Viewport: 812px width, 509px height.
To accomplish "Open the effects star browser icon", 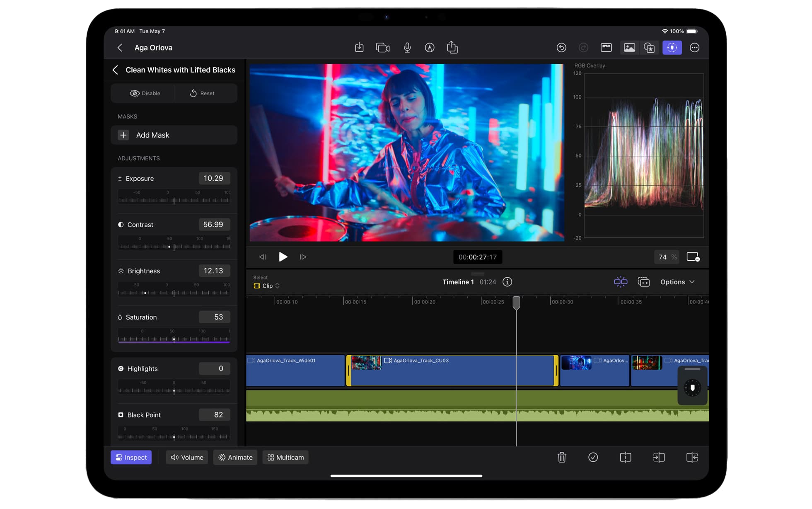I will (x=649, y=48).
